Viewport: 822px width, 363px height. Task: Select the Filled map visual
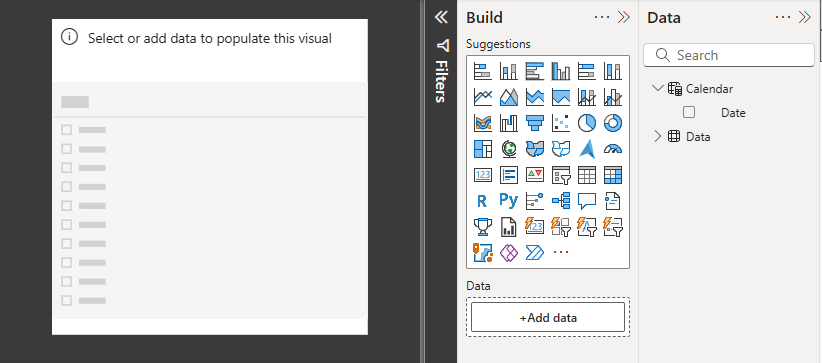tap(535, 149)
